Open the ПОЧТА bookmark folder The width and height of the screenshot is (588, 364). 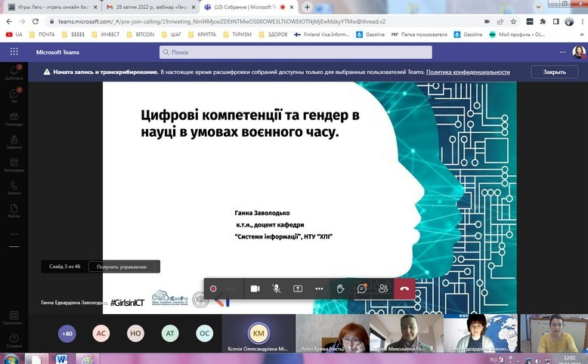click(x=42, y=35)
